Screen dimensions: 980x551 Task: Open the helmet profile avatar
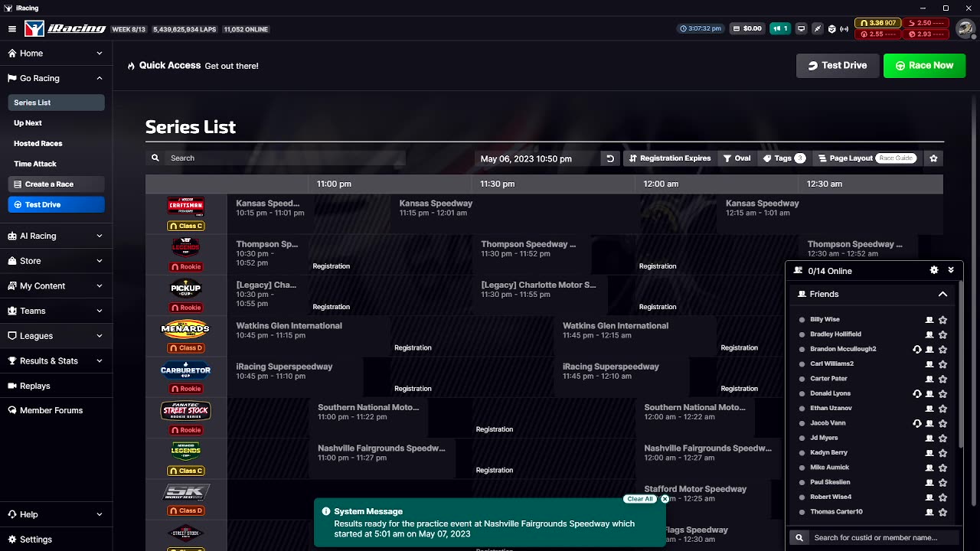pyautogui.click(x=965, y=28)
